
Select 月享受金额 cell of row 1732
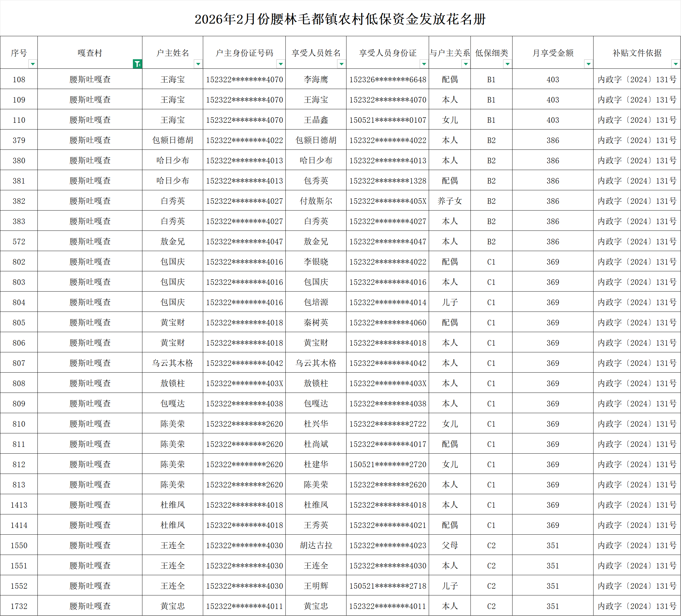click(x=553, y=606)
